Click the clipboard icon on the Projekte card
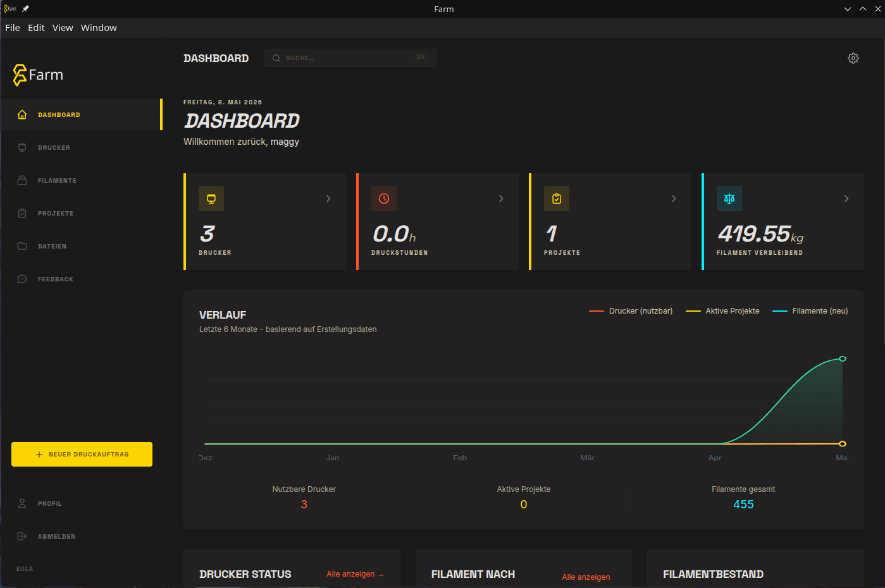The width and height of the screenshot is (885, 588). (557, 199)
